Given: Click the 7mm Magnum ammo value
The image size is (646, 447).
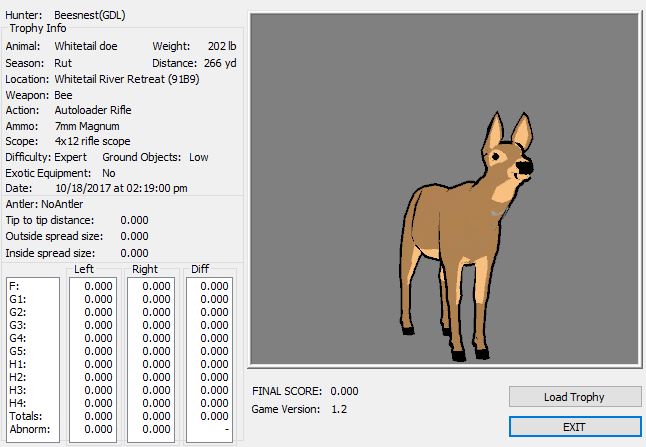Looking at the screenshot, I should tap(89, 126).
